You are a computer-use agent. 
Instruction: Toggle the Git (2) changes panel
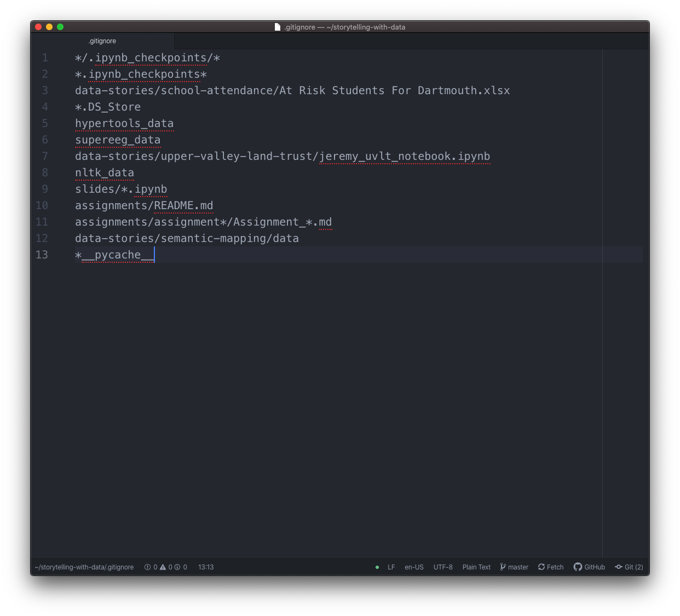point(629,567)
